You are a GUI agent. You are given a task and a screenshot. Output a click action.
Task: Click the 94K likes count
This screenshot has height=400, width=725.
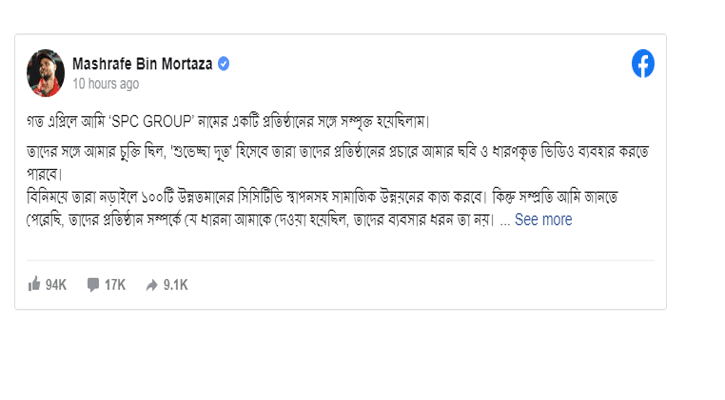pos(56,285)
